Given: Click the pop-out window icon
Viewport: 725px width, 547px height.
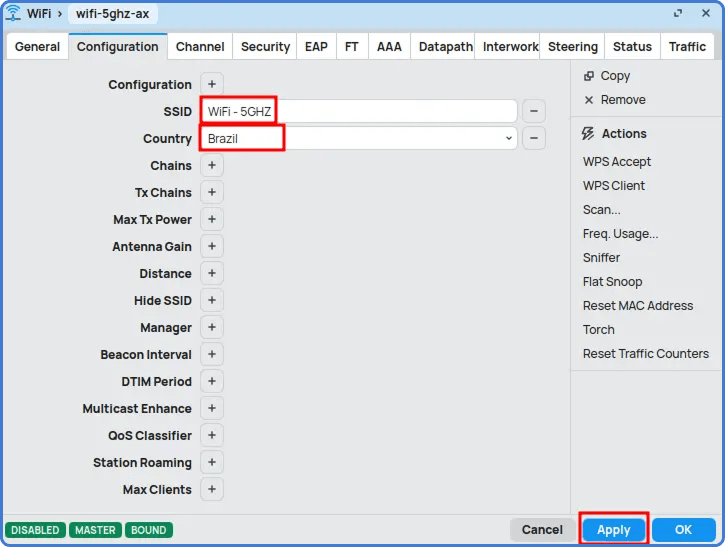Looking at the screenshot, I should click(678, 13).
